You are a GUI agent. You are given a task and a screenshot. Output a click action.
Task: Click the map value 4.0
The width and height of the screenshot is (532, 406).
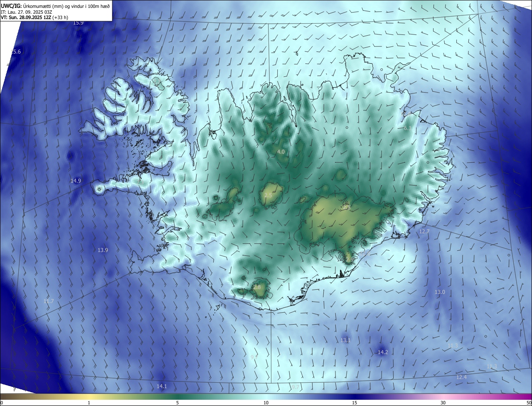point(281,152)
